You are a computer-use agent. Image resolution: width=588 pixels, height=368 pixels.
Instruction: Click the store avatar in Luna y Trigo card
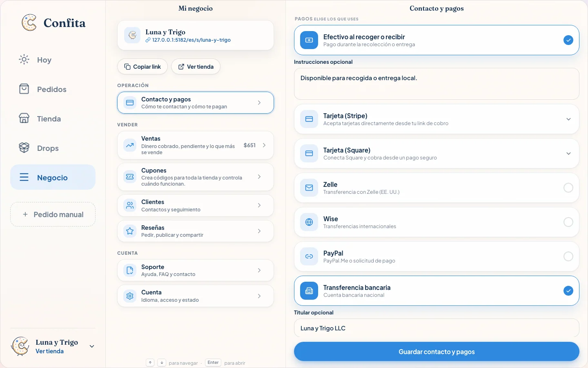[132, 35]
